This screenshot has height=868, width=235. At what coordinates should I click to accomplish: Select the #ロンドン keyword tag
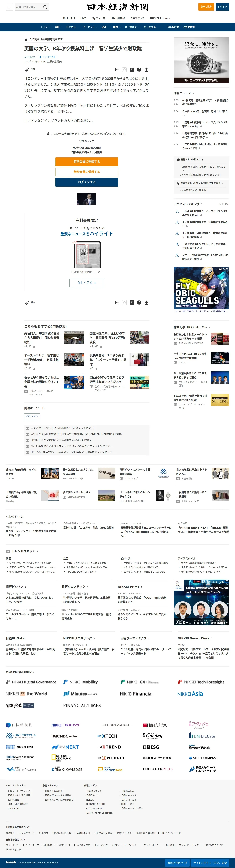click(32, 417)
